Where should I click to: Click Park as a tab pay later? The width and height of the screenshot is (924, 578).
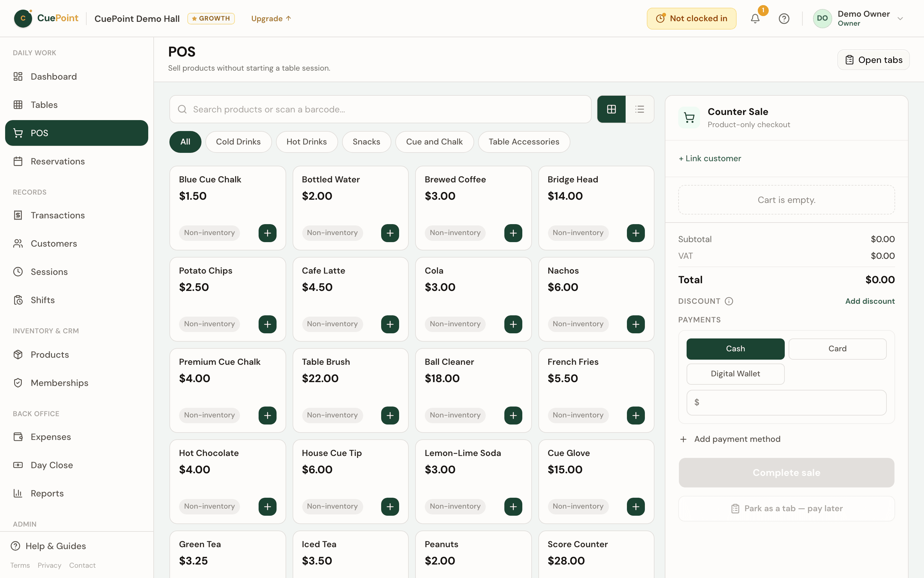(787, 509)
